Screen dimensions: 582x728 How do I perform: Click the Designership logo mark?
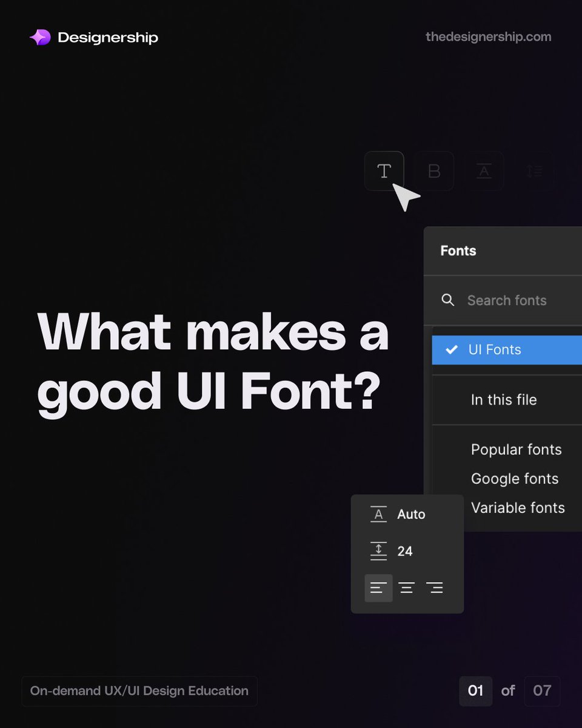coord(40,37)
